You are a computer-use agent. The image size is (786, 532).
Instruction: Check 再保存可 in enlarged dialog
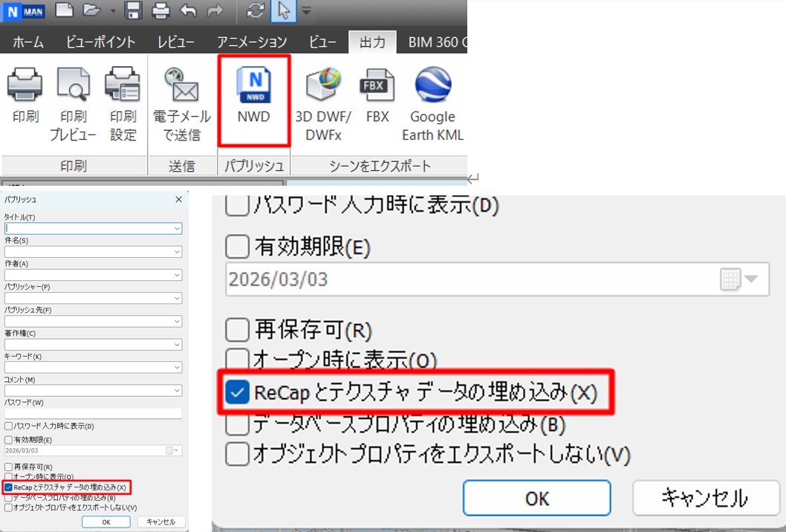tap(237, 329)
